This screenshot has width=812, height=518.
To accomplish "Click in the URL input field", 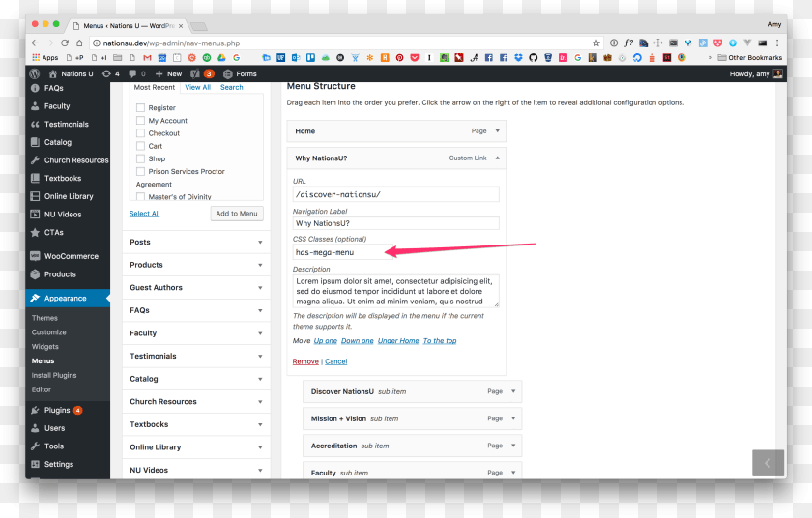I will coord(395,194).
